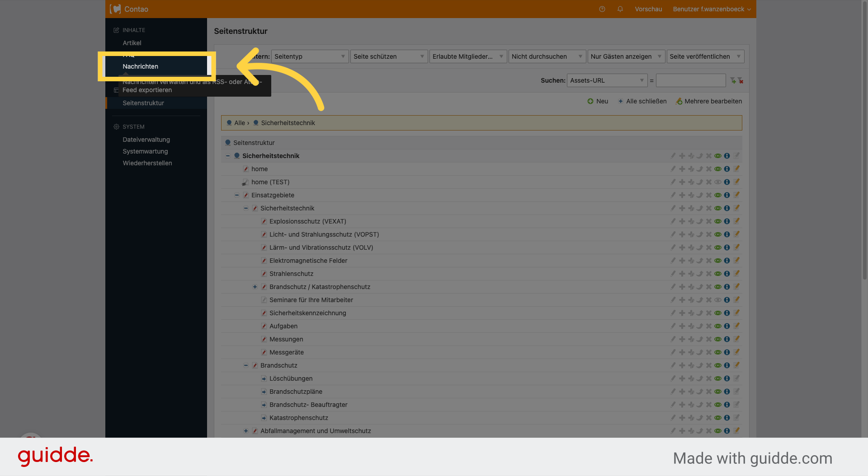Hide the Katastrophenschutz page
This screenshot has width=868, height=476.
pyautogui.click(x=718, y=418)
